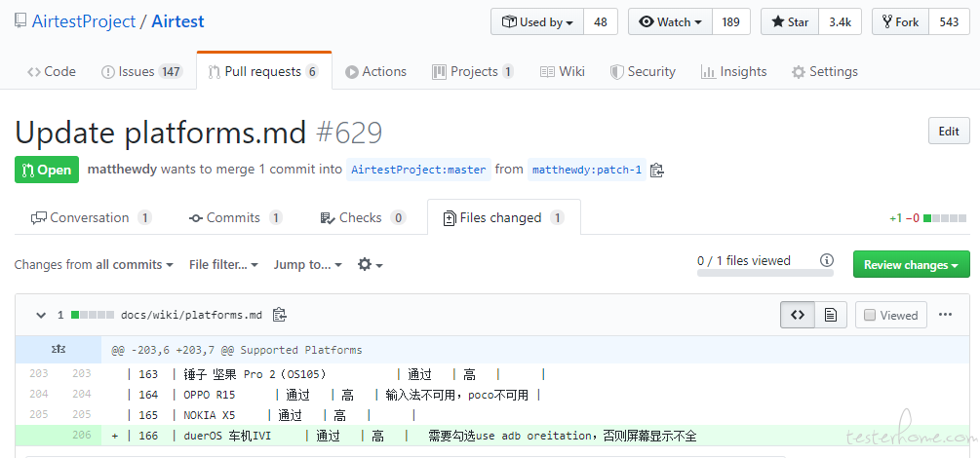Switch to the Checks tab
Image resolution: width=980 pixels, height=458 pixels.
(363, 217)
